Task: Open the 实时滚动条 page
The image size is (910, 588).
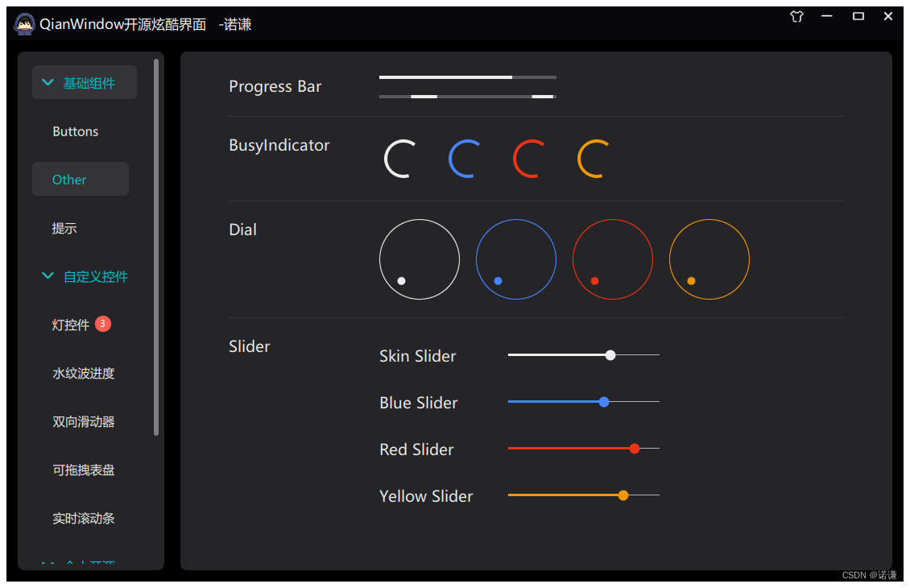Action: [84, 518]
